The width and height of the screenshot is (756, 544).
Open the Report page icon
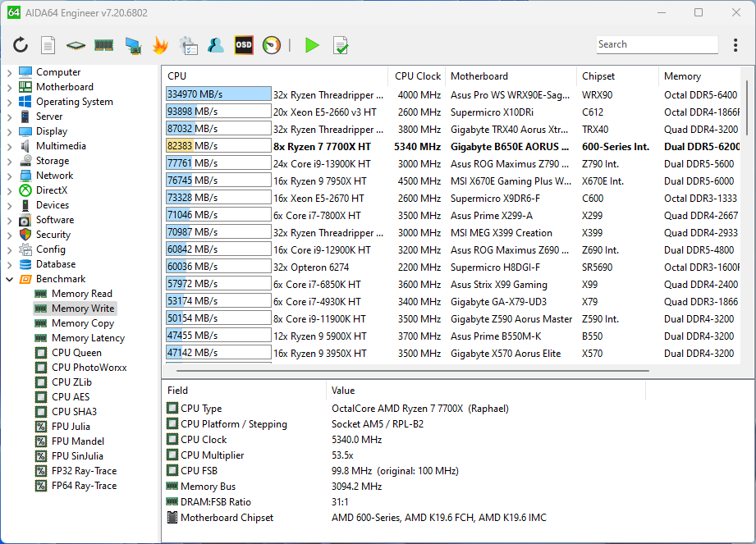(x=48, y=45)
